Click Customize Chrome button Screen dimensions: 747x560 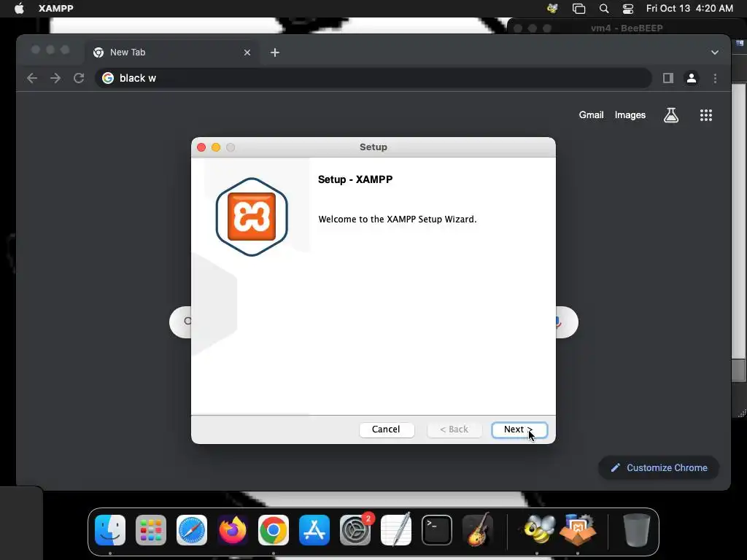(x=659, y=467)
